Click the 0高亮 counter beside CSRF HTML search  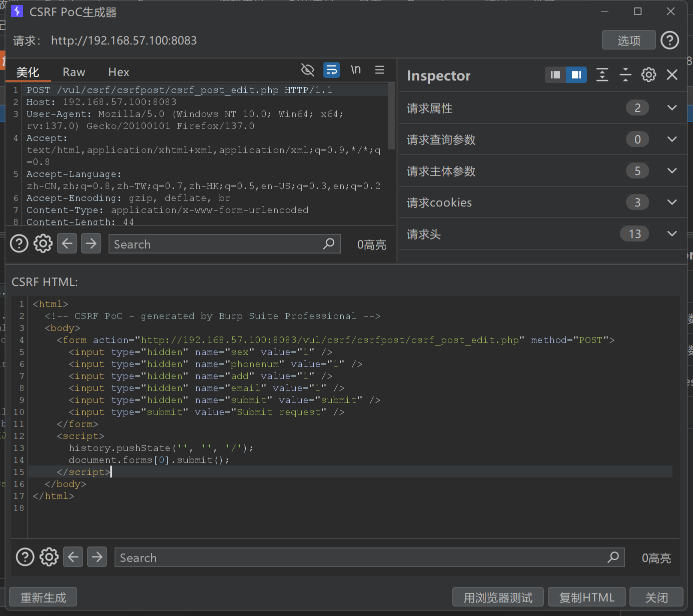click(656, 558)
